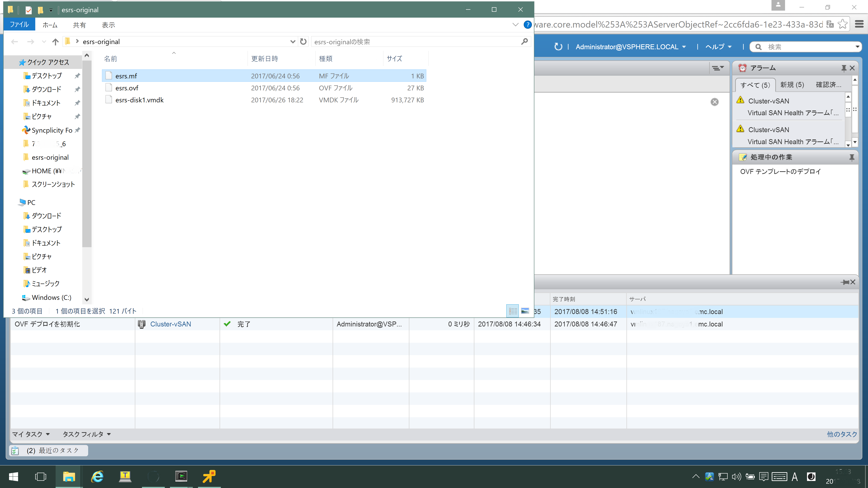Dismiss the gray circular X in vSphere

tap(714, 102)
